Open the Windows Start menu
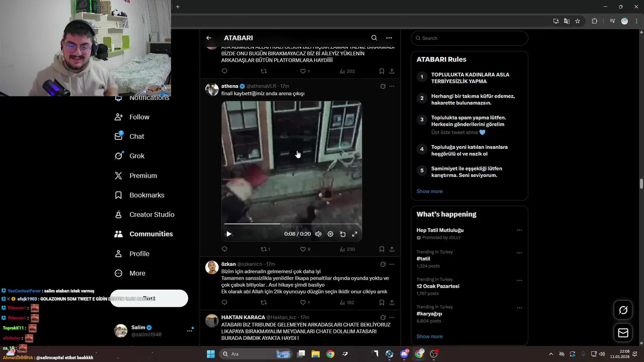This screenshot has height=362, width=644. (211, 354)
